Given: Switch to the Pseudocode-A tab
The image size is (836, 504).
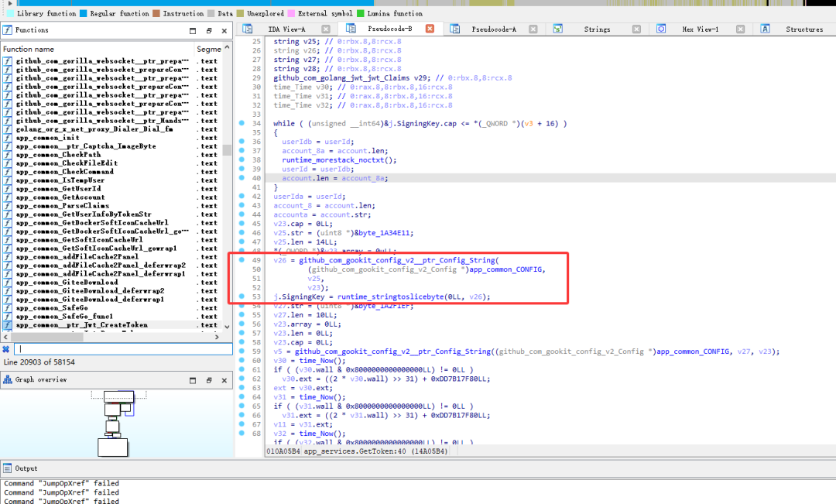Looking at the screenshot, I should [x=494, y=29].
